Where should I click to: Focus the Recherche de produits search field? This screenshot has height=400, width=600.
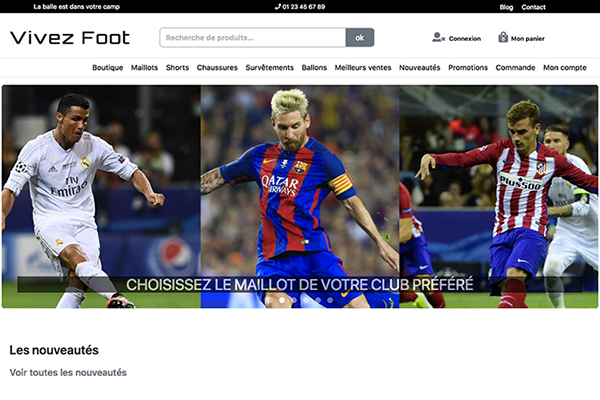[252, 38]
